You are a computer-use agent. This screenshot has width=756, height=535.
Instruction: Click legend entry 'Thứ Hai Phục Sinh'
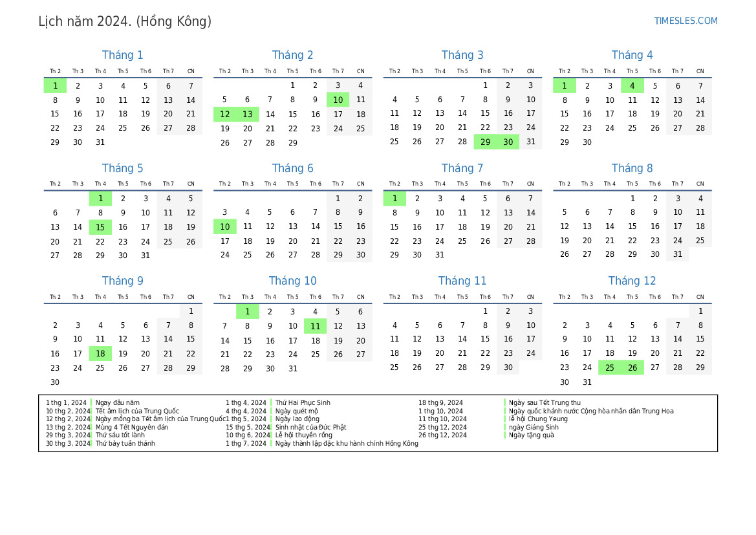303,403
